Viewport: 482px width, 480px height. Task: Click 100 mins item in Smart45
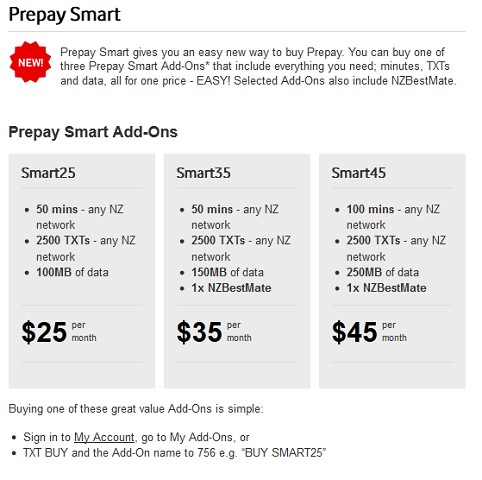coord(393,217)
